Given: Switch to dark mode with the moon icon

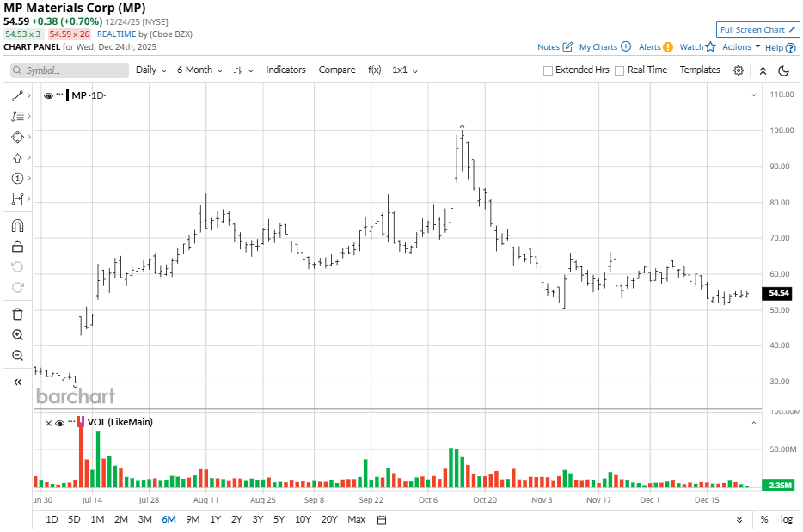Looking at the screenshot, I should point(783,70).
